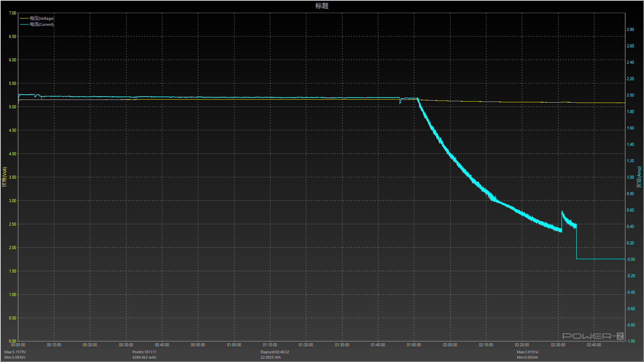644x362 pixels.
Task: Click the Points:101117 status readout
Action: 144,352
